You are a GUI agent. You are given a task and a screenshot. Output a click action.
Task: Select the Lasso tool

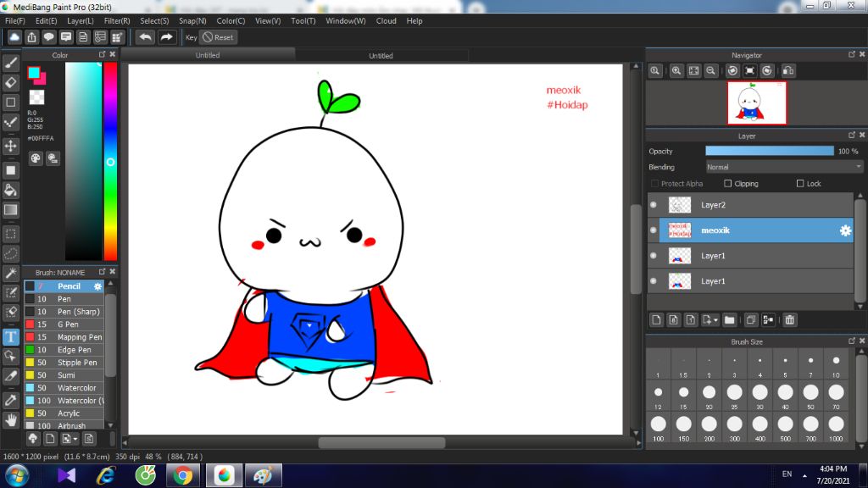[10, 254]
